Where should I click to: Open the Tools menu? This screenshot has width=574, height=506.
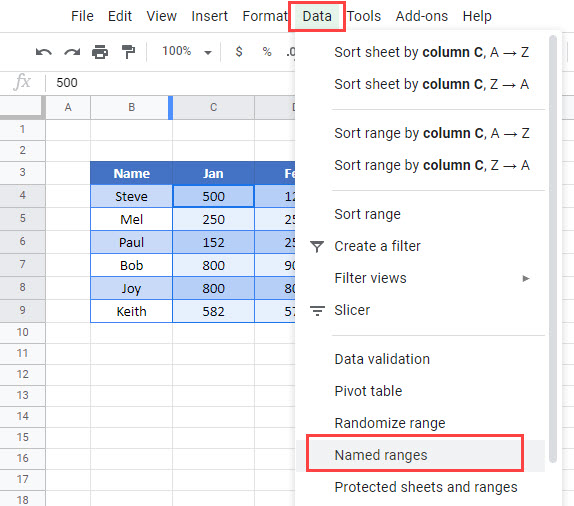pyautogui.click(x=364, y=16)
